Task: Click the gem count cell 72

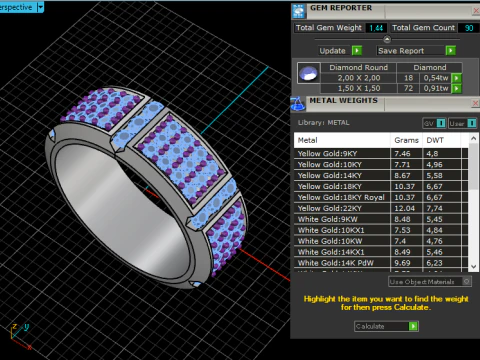Action: tap(408, 88)
